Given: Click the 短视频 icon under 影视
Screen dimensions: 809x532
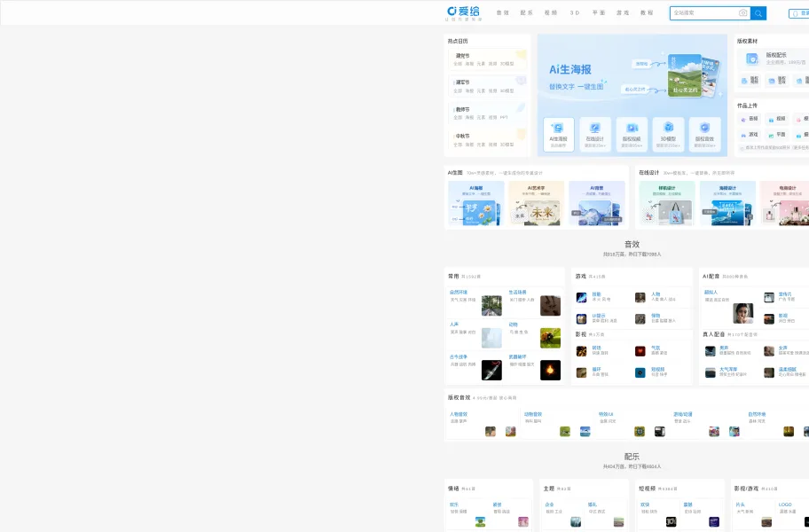Looking at the screenshot, I should [x=640, y=372].
